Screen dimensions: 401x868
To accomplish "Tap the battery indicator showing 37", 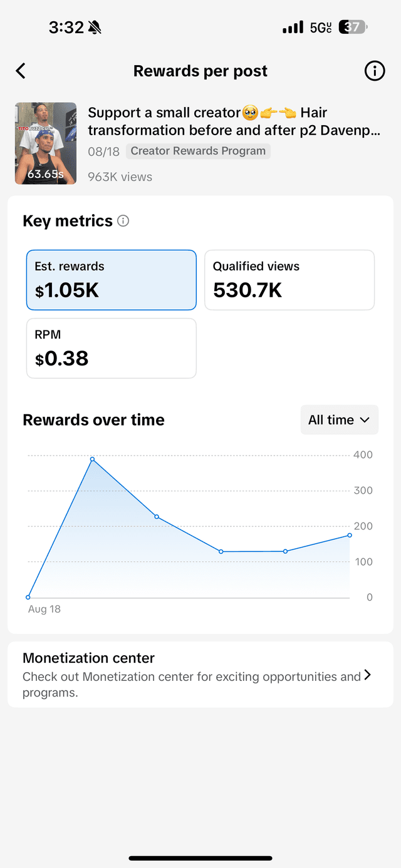I will point(351,27).
